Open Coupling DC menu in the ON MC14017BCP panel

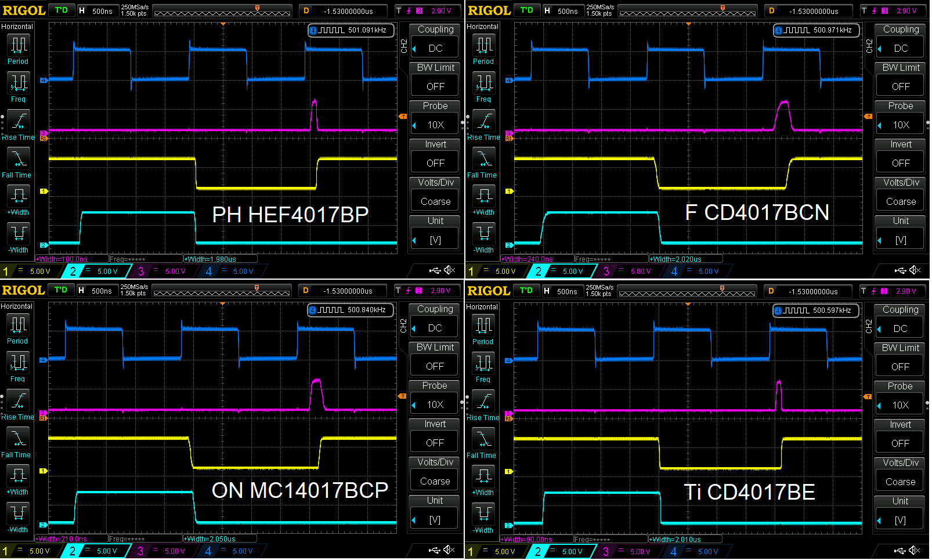[x=435, y=321]
